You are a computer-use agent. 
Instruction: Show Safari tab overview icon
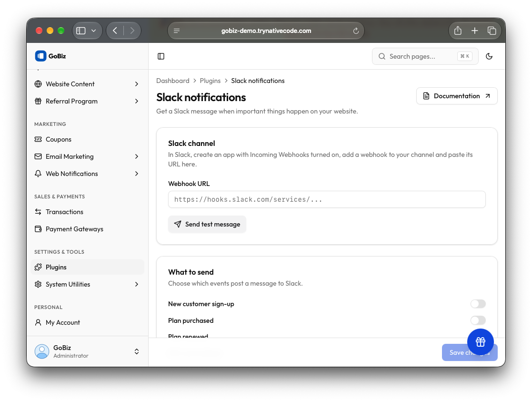(492, 31)
